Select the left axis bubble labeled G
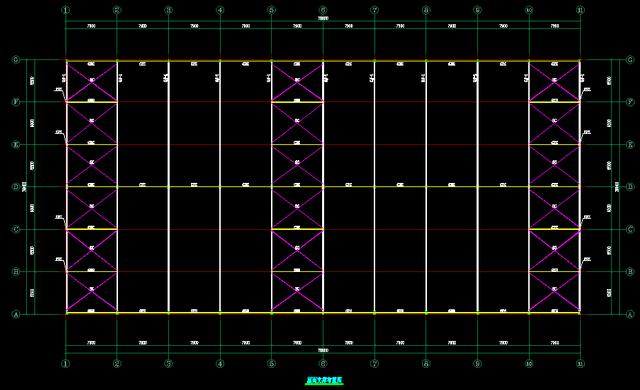640x390 pixels. pyautogui.click(x=16, y=60)
